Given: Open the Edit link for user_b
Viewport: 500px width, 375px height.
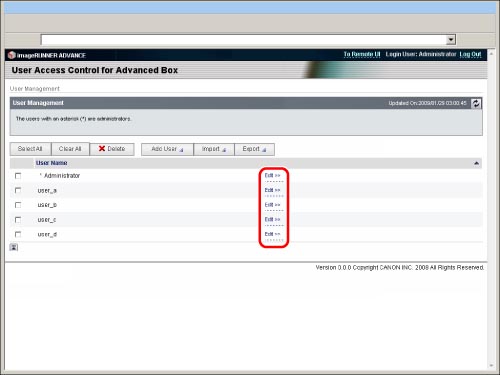Looking at the screenshot, I should [272, 205].
